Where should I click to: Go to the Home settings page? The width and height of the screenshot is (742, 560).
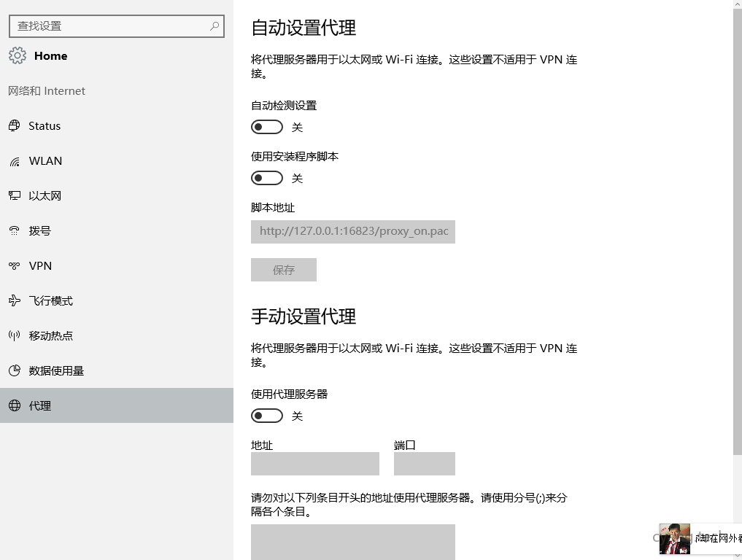(x=50, y=55)
